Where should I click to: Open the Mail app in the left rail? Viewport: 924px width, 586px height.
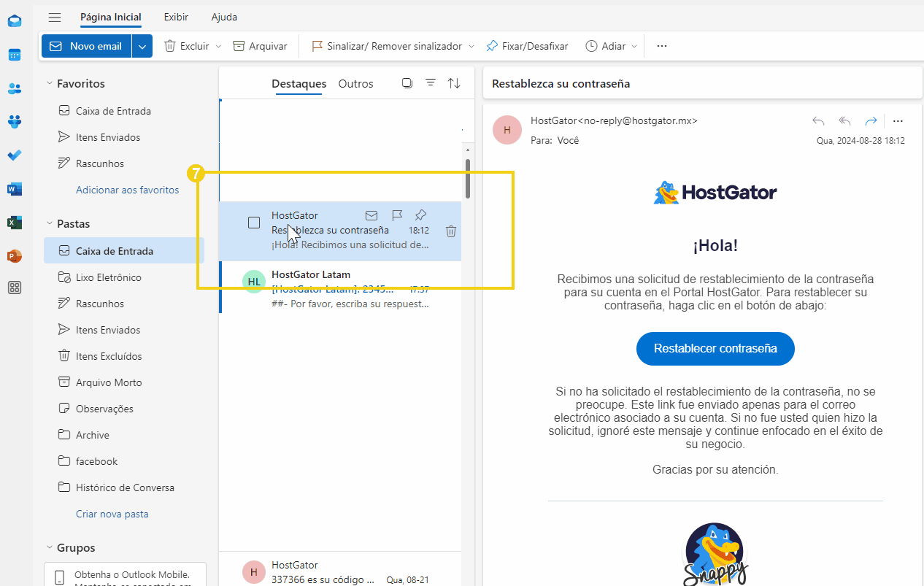15,20
